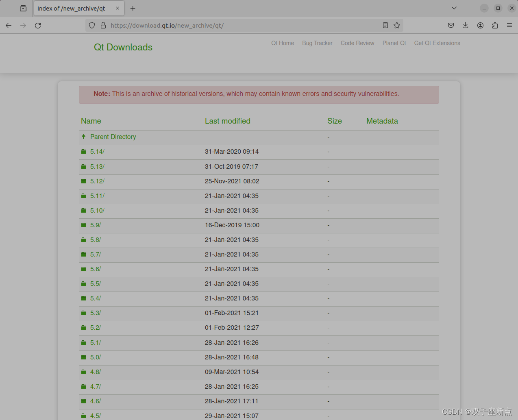Open the Pocket save icon

451,25
